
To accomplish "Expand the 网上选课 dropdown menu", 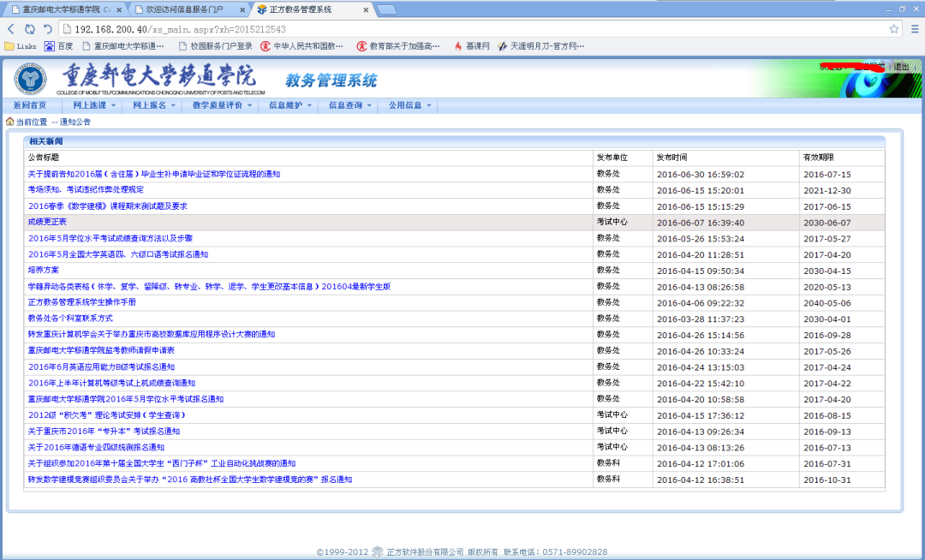I will pos(94,105).
